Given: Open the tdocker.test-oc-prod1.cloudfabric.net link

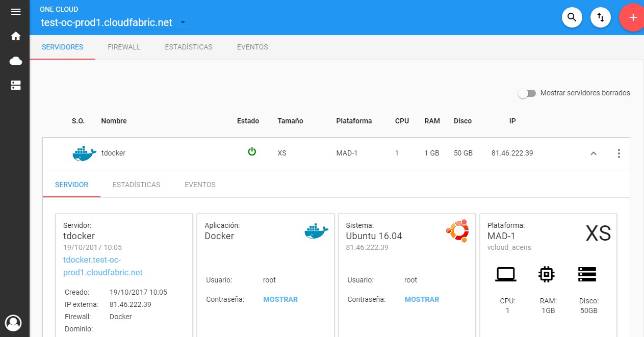Looking at the screenshot, I should [x=103, y=266].
